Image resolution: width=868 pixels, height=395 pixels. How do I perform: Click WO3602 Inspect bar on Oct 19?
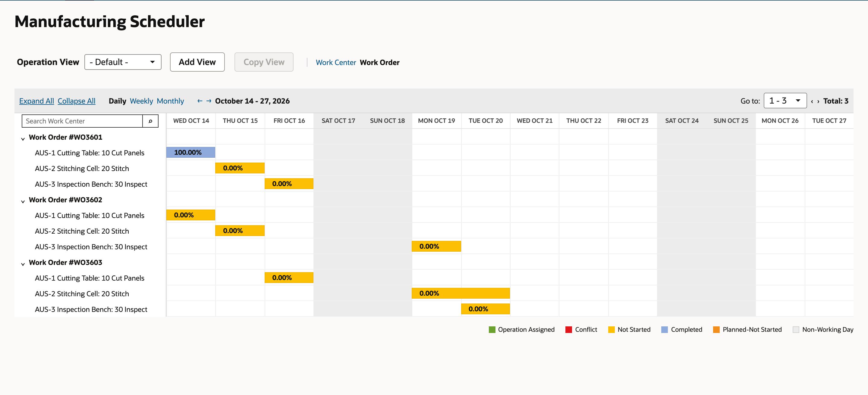tap(436, 246)
